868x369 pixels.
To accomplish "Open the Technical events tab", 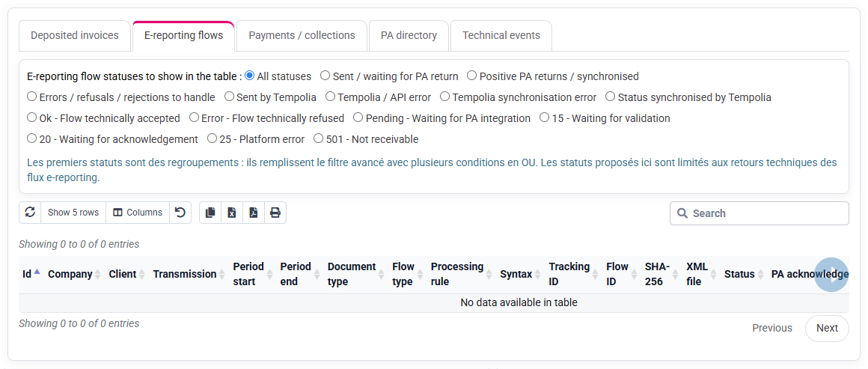I will coord(501,35).
